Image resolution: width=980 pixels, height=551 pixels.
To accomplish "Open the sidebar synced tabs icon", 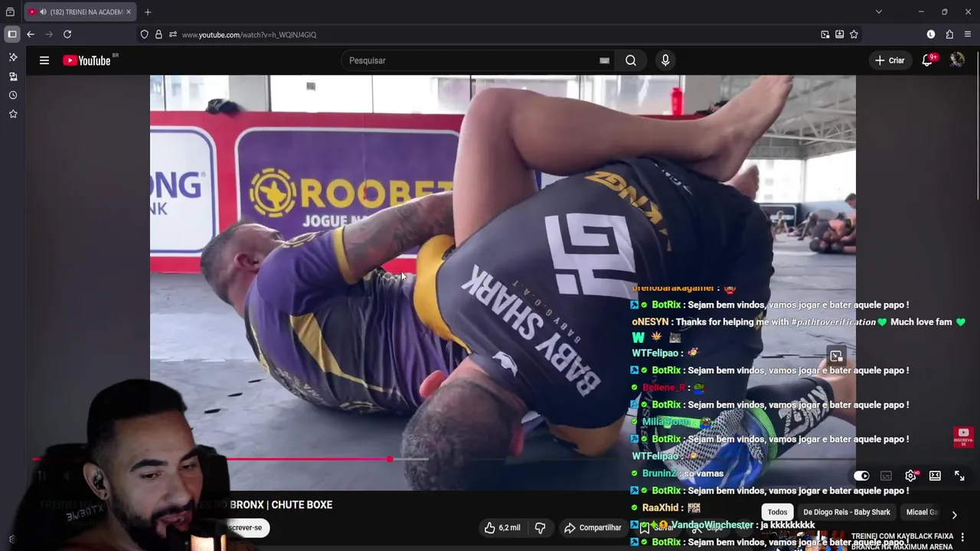I will tap(13, 77).
